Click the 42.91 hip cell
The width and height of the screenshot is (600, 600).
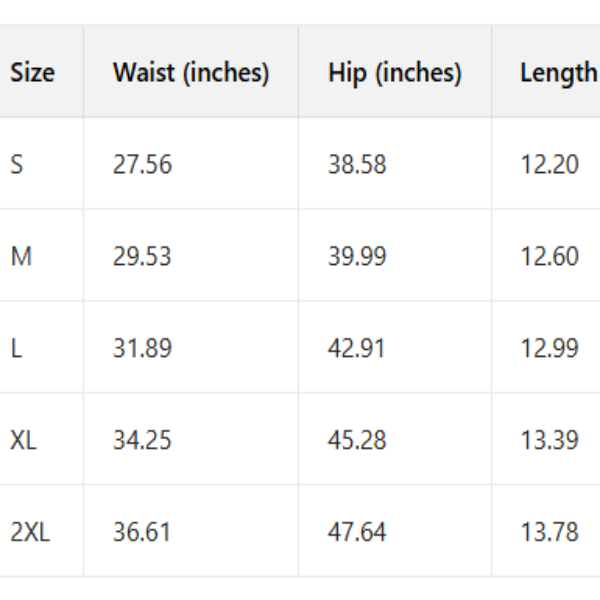pos(357,349)
